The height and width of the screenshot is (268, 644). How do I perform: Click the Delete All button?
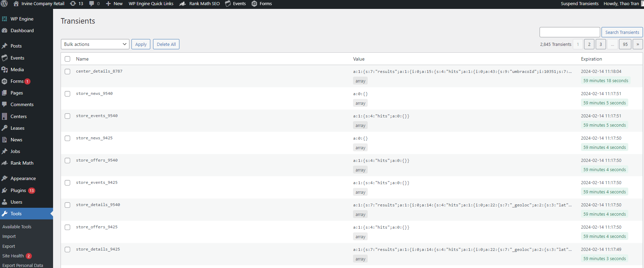[x=166, y=44]
